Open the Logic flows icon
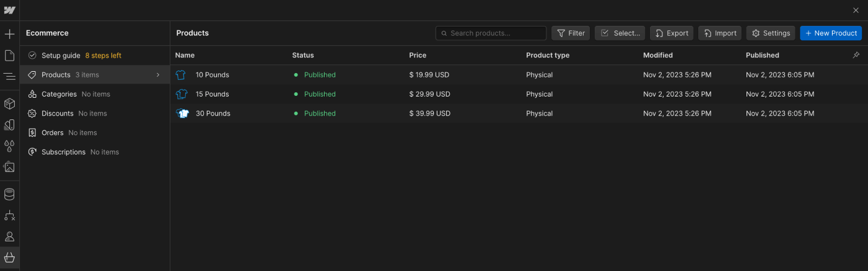This screenshot has width=868, height=271. pos(9,215)
